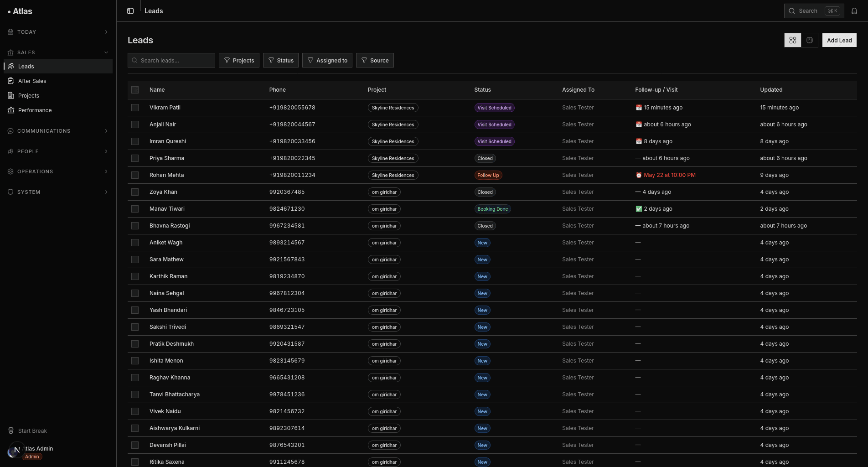The image size is (868, 467).
Task: Select the Naina Sehgal row checkbox
Action: 135,293
